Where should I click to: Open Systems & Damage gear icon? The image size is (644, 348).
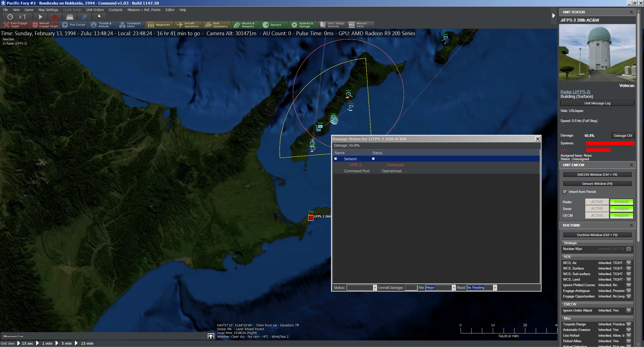click(x=294, y=25)
